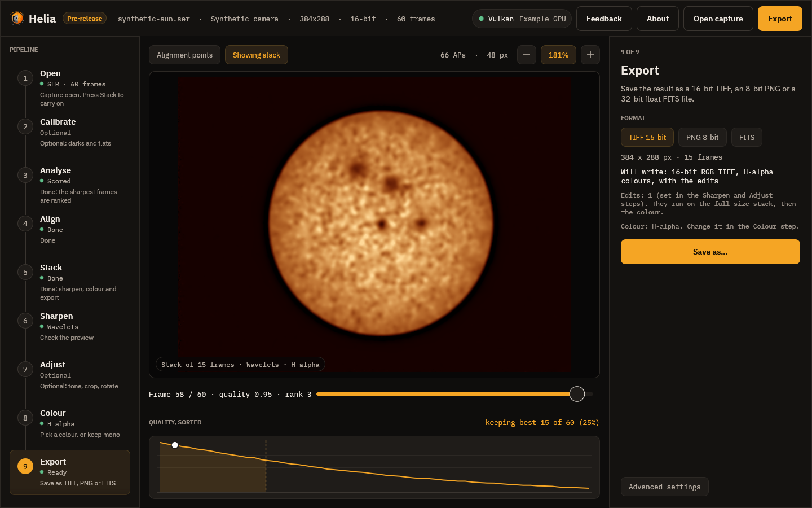Choose PNG 8-bit export format
Viewport: 812px width, 508px height.
pyautogui.click(x=703, y=137)
